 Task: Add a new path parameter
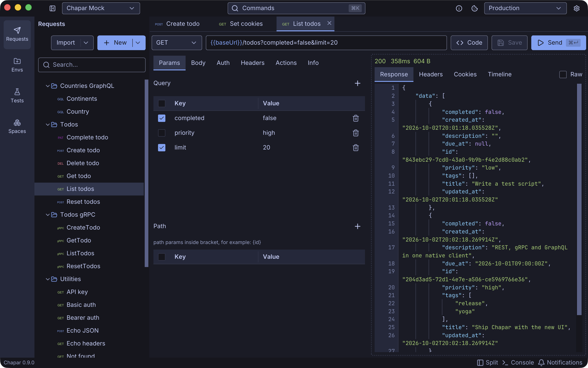click(357, 226)
